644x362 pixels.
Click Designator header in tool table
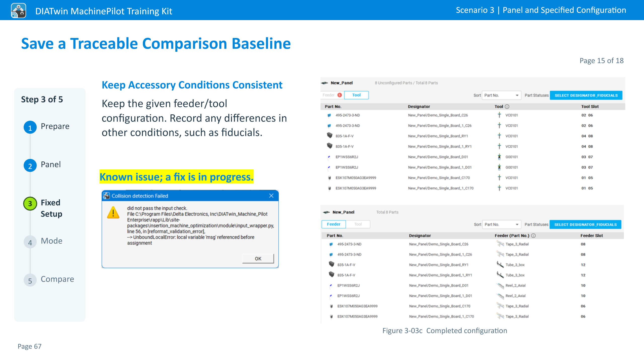(419, 107)
